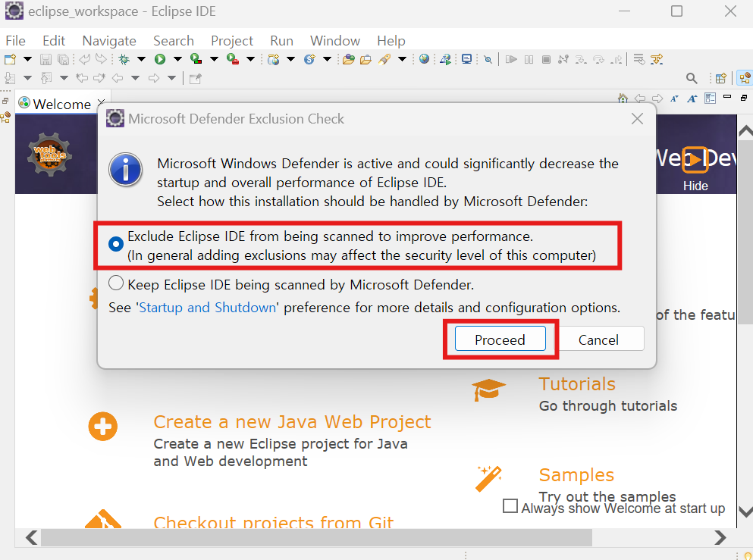
Task: Click the Open Type folder icon
Action: (349, 60)
